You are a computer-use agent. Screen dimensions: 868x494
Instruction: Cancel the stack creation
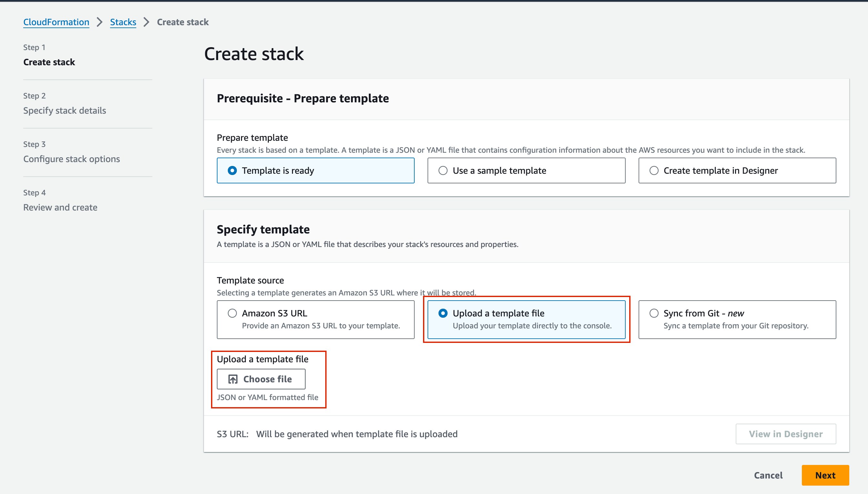768,475
